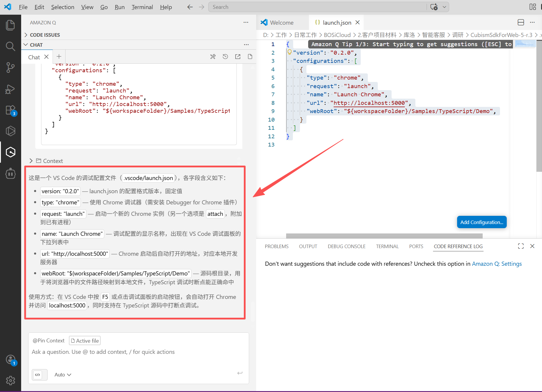Image resolution: width=542 pixels, height=392 pixels.
Task: Click the BOSiCloud breadcrumb segment
Action: [x=337, y=35]
